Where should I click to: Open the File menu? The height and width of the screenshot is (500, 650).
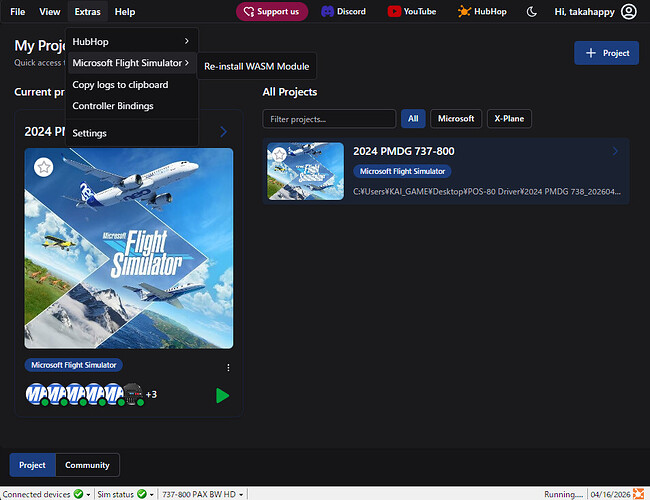[17, 12]
